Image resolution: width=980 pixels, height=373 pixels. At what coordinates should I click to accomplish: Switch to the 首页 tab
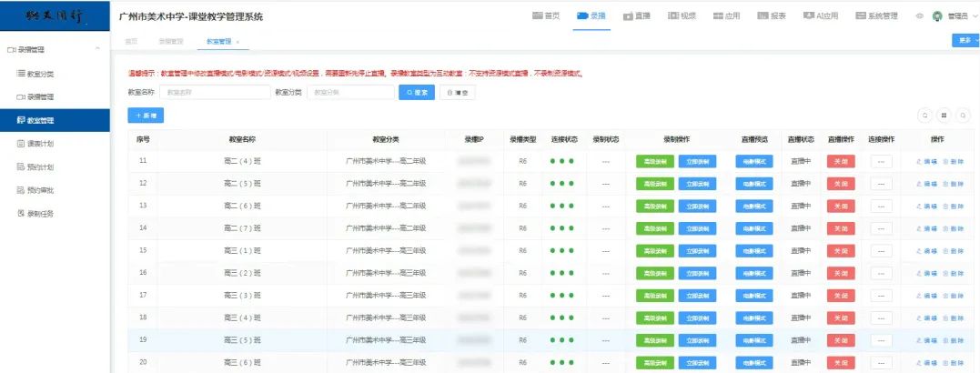[131, 42]
